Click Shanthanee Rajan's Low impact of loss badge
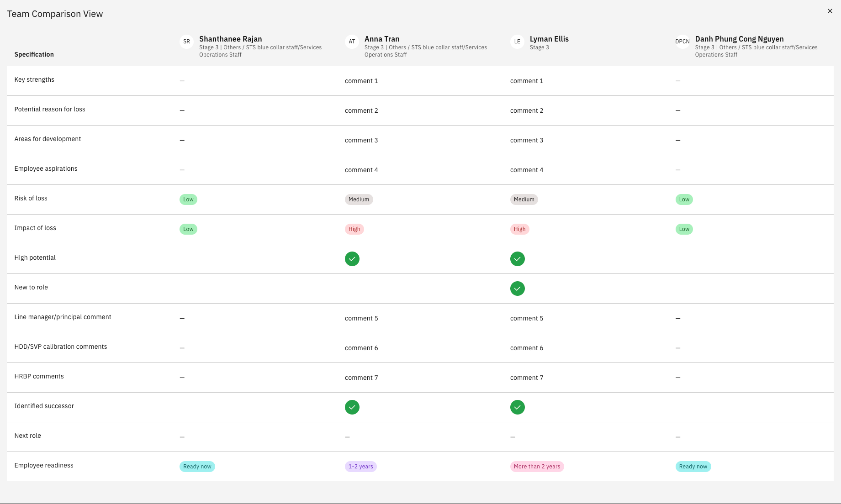 click(x=188, y=229)
